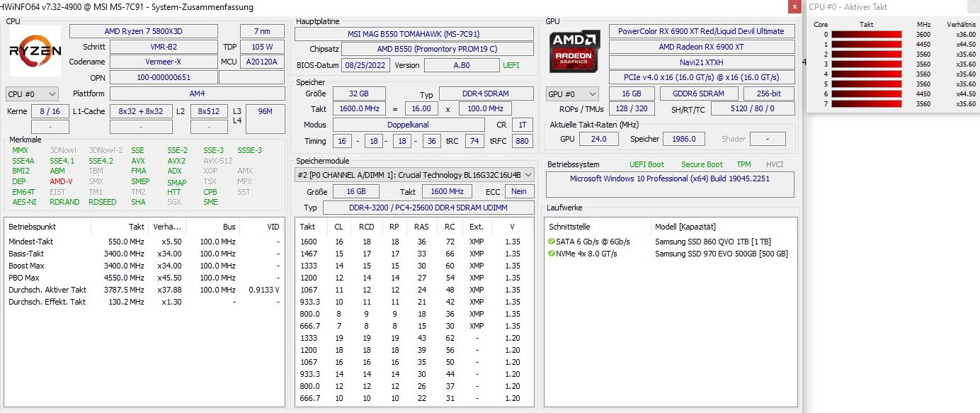Click the SH/RT/TC value 5120 / 80 / 0
The image size is (980, 413).
[753, 109]
